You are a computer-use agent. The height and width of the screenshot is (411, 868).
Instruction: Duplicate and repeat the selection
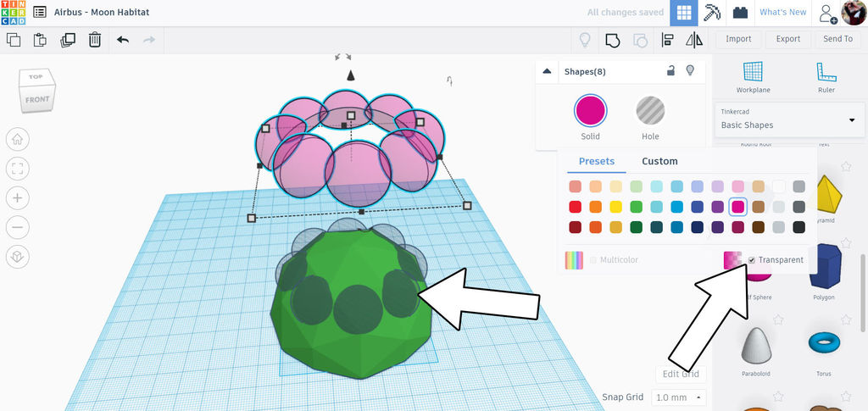click(x=68, y=40)
